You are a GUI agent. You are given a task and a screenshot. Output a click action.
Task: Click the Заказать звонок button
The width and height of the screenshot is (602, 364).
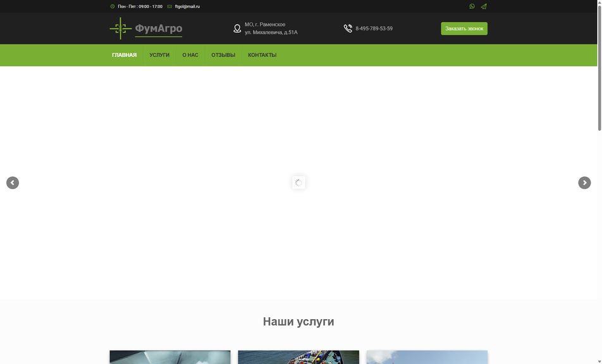[x=464, y=29]
